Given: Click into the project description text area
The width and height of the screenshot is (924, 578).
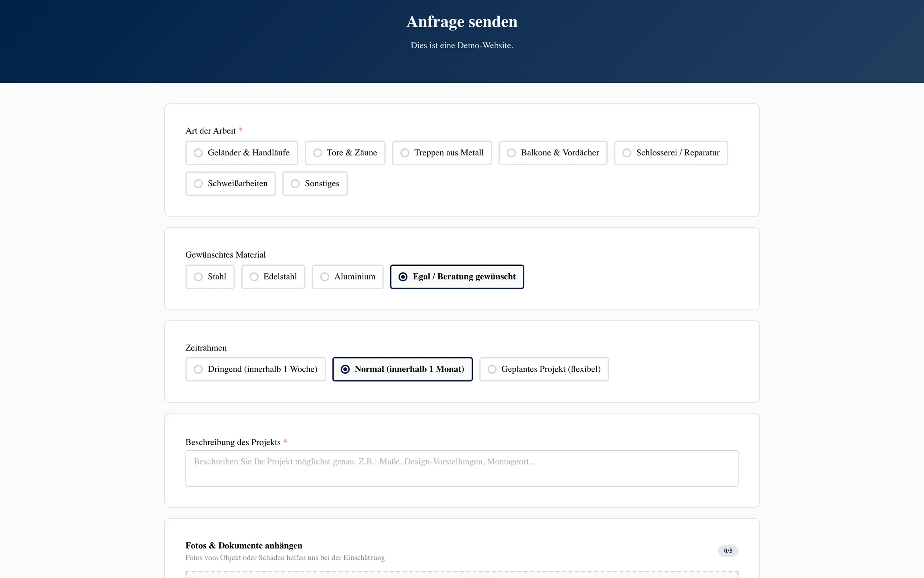Looking at the screenshot, I should pos(462,468).
